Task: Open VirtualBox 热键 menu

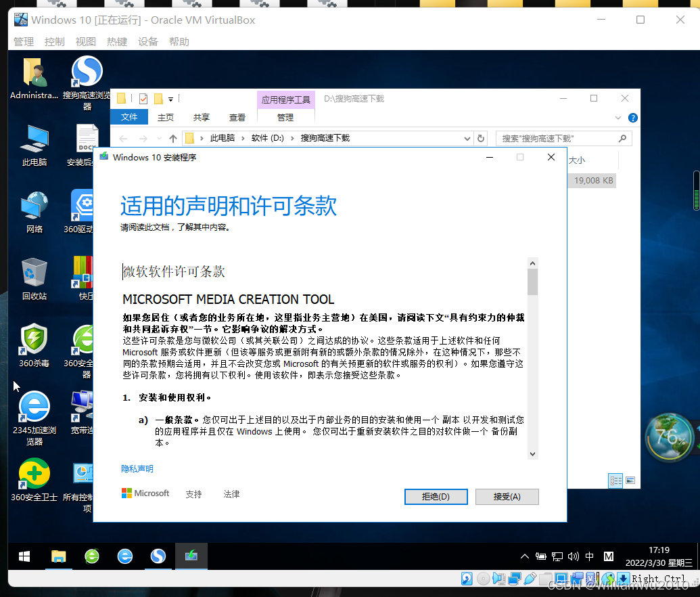Action: [x=117, y=41]
